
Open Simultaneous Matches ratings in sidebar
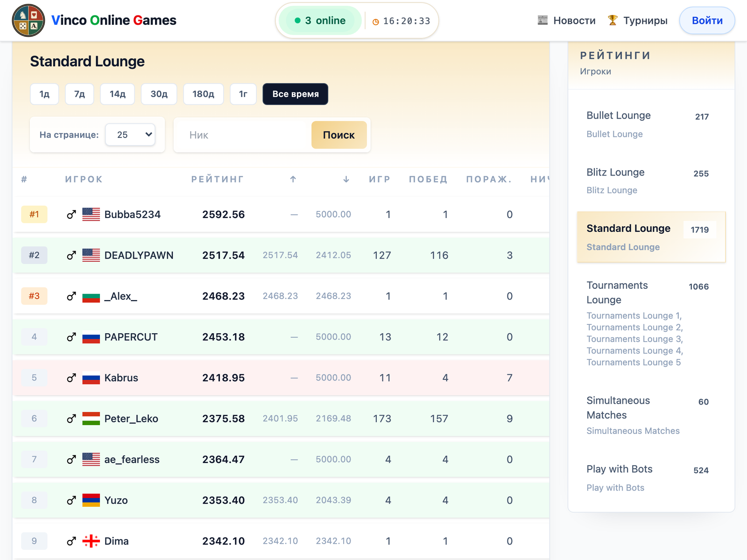click(x=651, y=415)
